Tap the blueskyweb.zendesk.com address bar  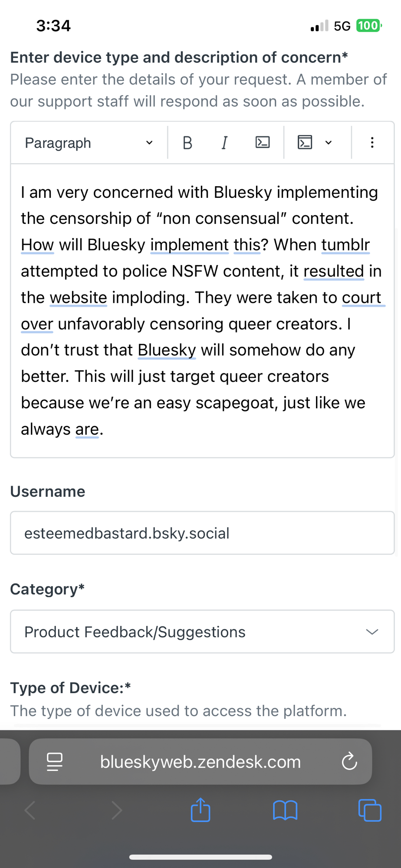[x=200, y=762]
